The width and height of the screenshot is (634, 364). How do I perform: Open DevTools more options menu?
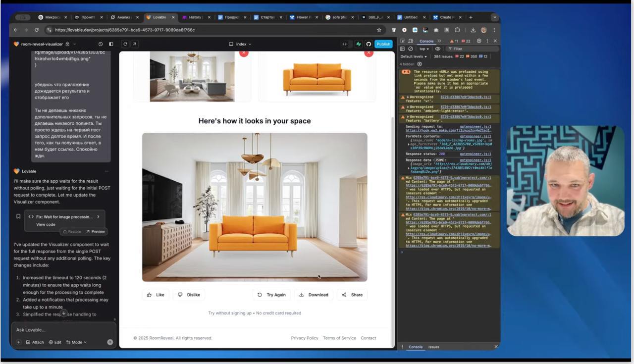487,41
